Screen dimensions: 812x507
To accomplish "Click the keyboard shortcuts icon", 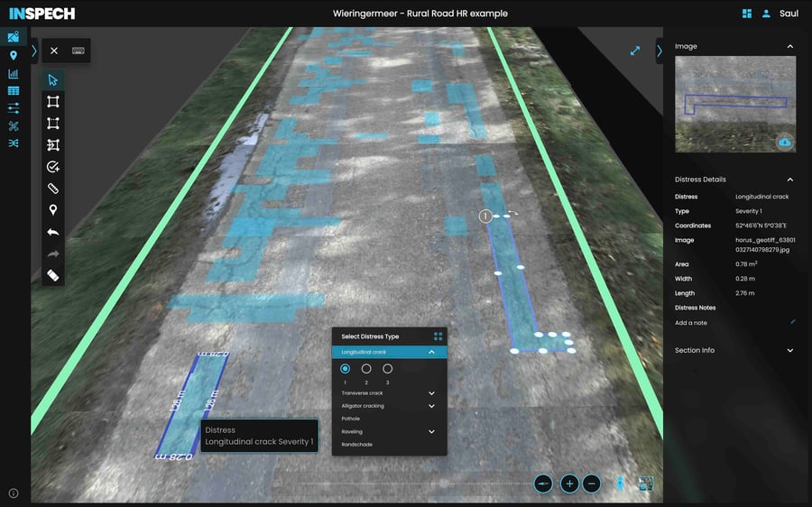I will click(78, 51).
